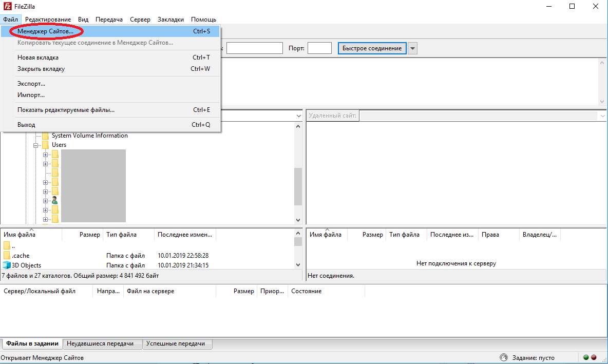The height and width of the screenshot is (364, 608).
Task: Click the date 10.01.2019 21:34:15
Action: click(x=183, y=265)
